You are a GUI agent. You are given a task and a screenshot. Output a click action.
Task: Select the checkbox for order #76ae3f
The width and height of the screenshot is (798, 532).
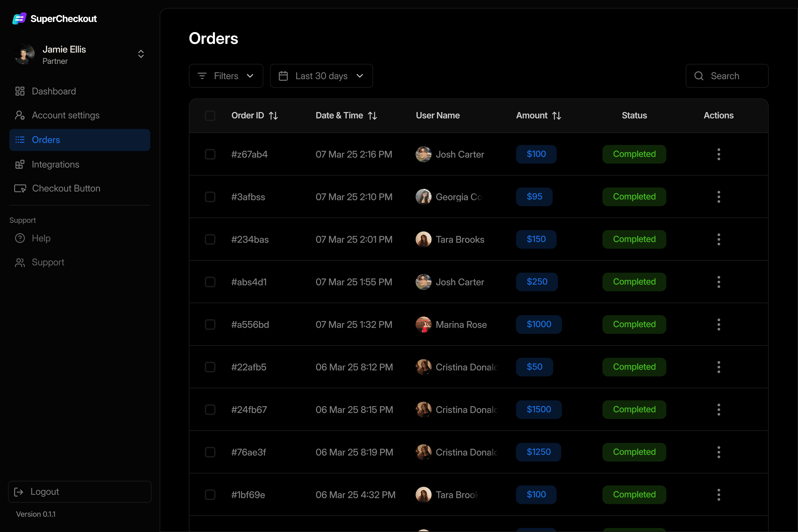[x=210, y=452]
